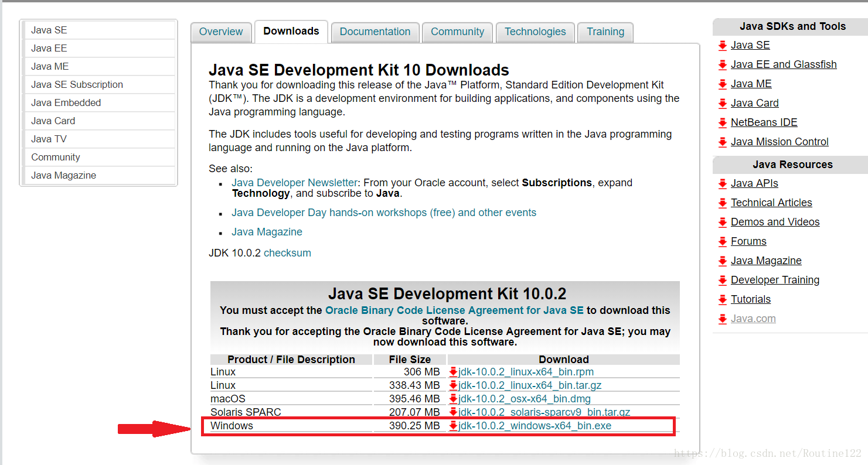Click arrow icon beside Java ME in SDKs list
This screenshot has height=465, width=868.
pos(723,84)
